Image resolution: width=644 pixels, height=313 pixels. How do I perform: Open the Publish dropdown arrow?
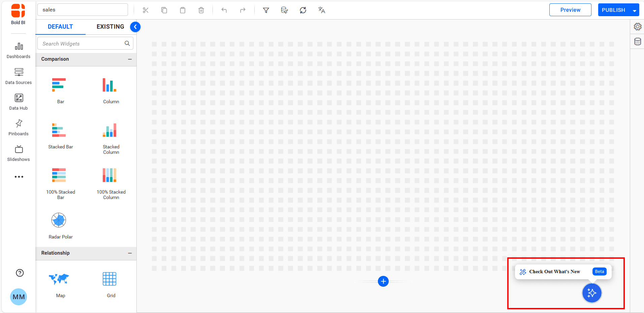635,10
